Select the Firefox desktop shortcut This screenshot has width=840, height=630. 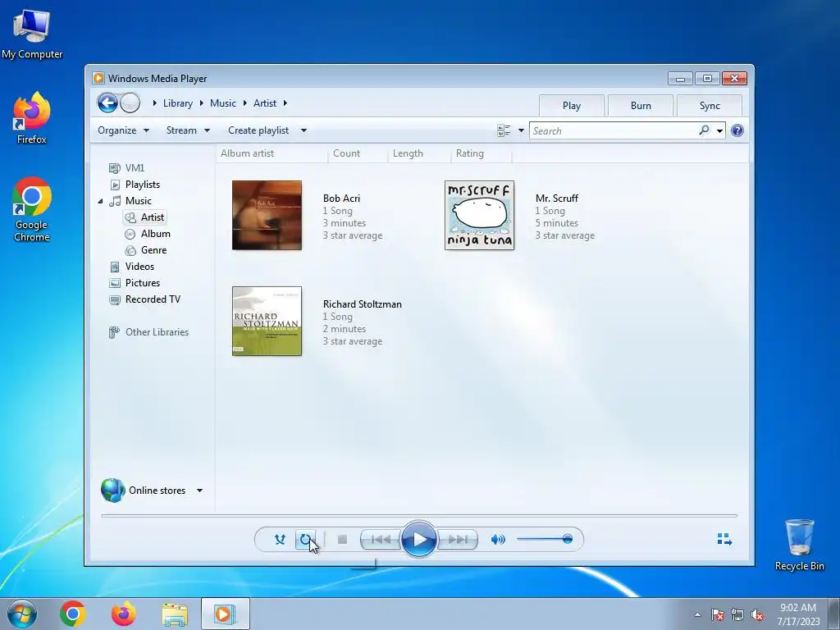click(x=32, y=118)
